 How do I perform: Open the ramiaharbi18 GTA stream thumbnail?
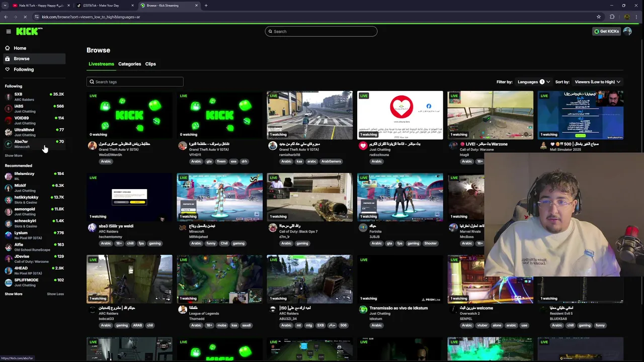310,115
